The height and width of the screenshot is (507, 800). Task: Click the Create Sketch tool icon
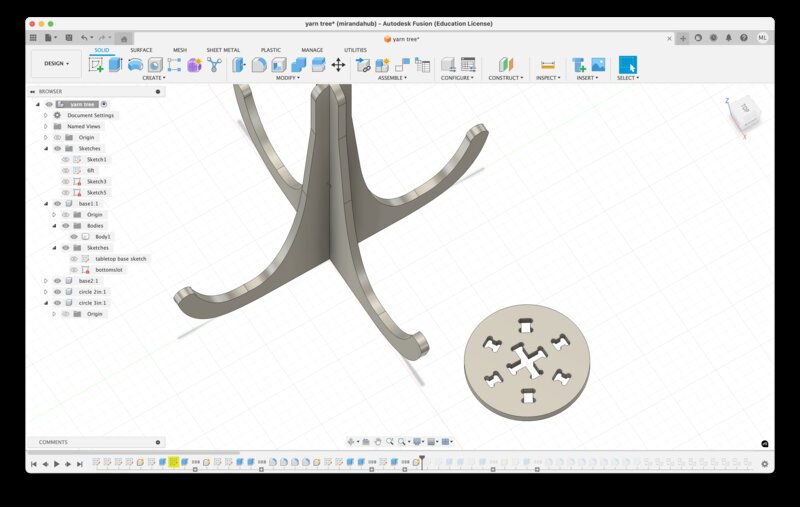(x=96, y=64)
